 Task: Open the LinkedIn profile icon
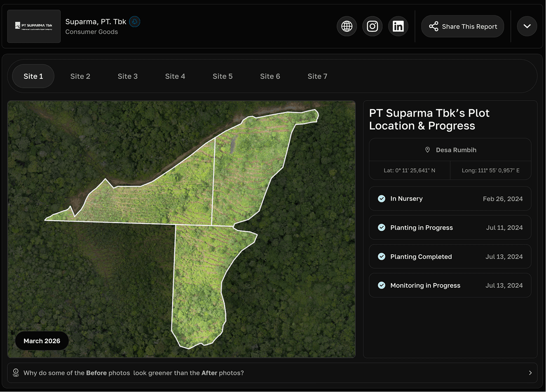tap(398, 26)
